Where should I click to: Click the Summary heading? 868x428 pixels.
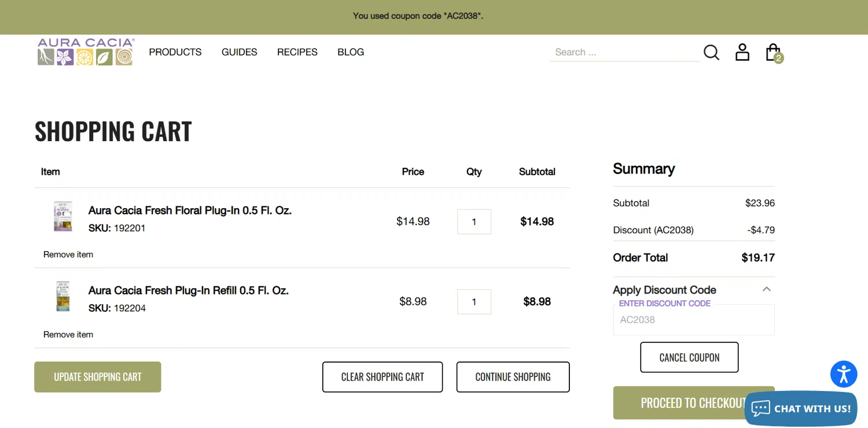[644, 169]
